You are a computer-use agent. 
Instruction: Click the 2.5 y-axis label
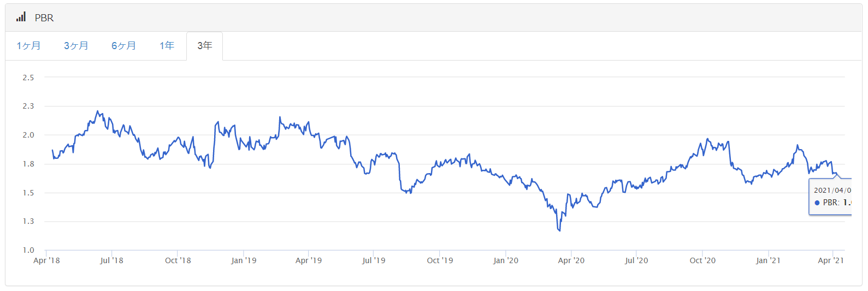tap(28, 78)
